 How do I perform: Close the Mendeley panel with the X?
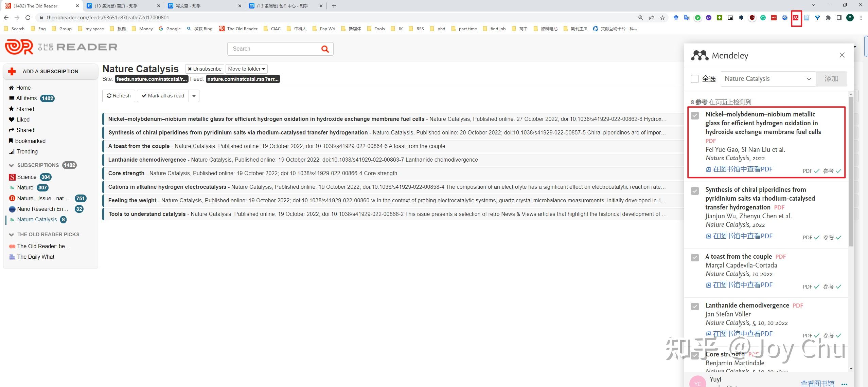[842, 55]
